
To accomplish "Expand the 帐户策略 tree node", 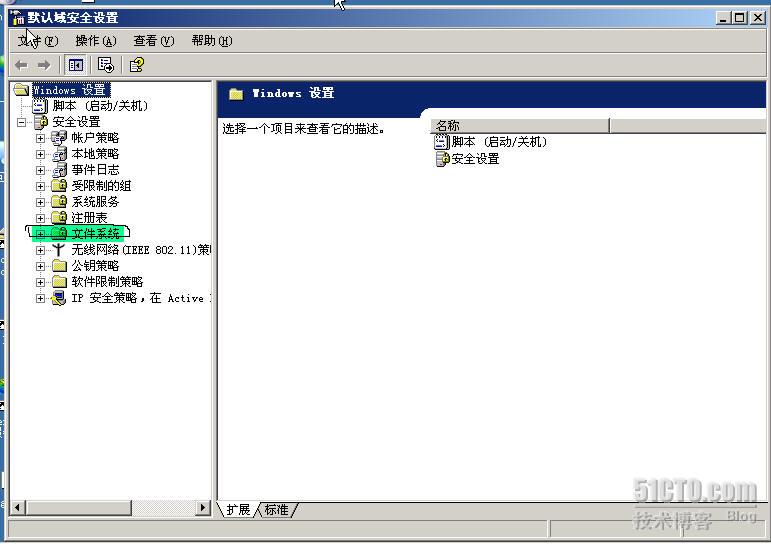I will (41, 138).
